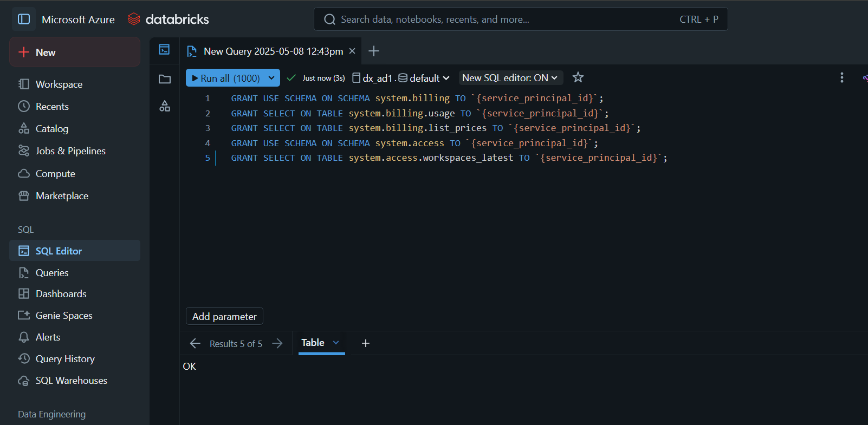Open the catalog schema browser icon

click(165, 106)
